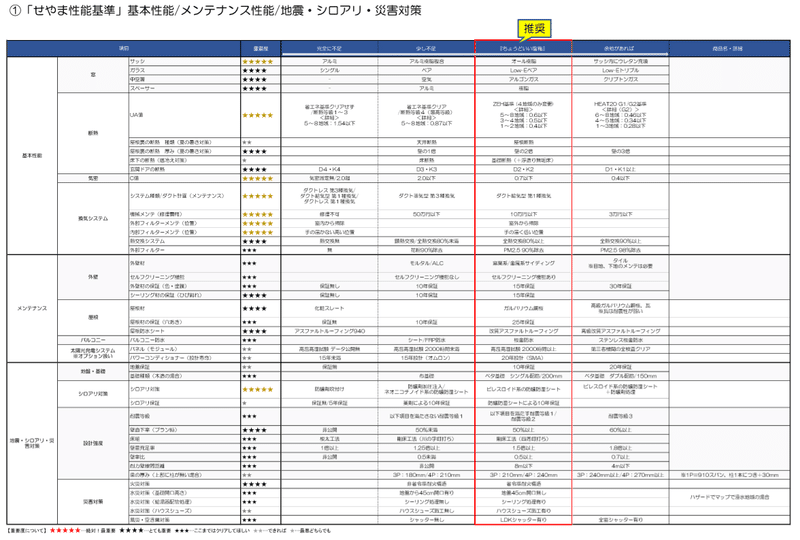Click the 4m以下 cell
This screenshot has width=800, height=540.
pyautogui.click(x=620, y=466)
